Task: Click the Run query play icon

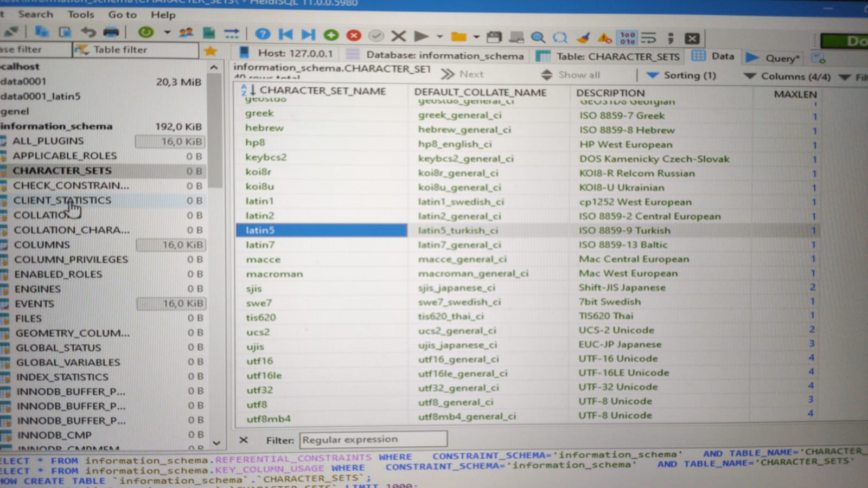Action: pos(421,36)
